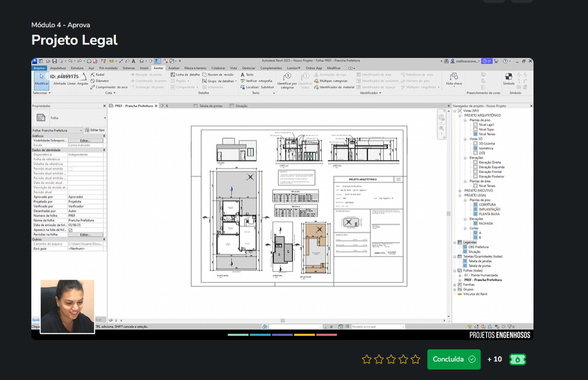Screen dimensions: 588x380
Task: Open the PLANTA BAIXA view in browser
Action: (x=489, y=214)
